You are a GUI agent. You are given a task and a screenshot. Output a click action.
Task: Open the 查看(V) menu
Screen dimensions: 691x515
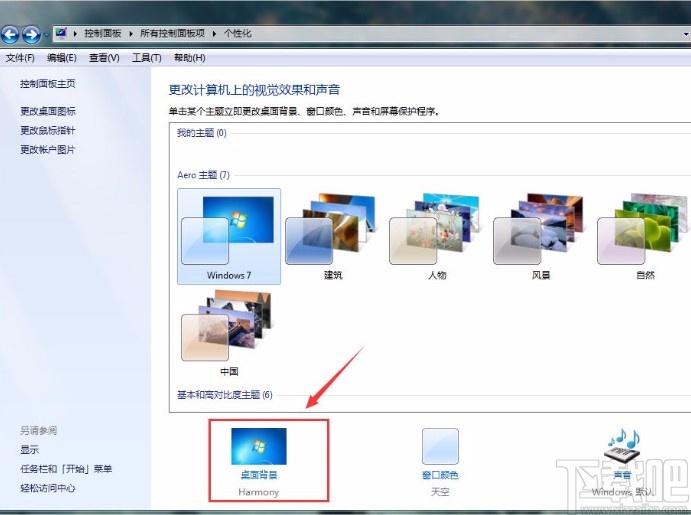point(104,58)
